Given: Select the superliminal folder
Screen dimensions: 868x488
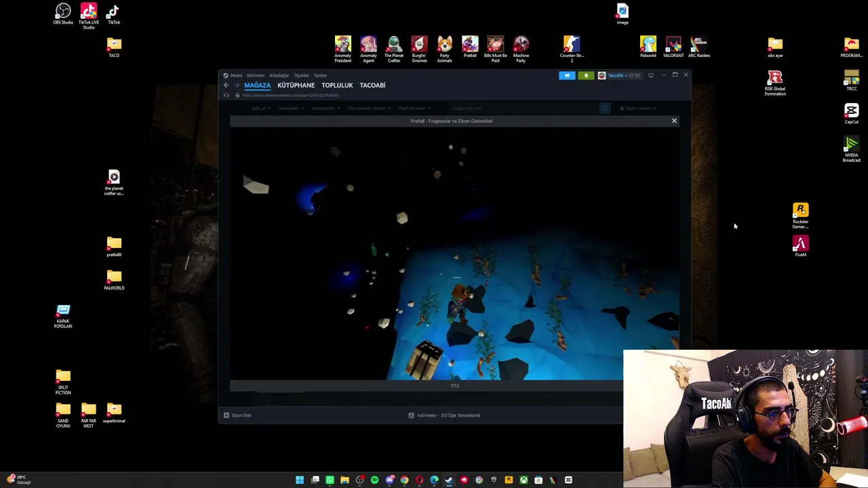Looking at the screenshot, I should (114, 413).
